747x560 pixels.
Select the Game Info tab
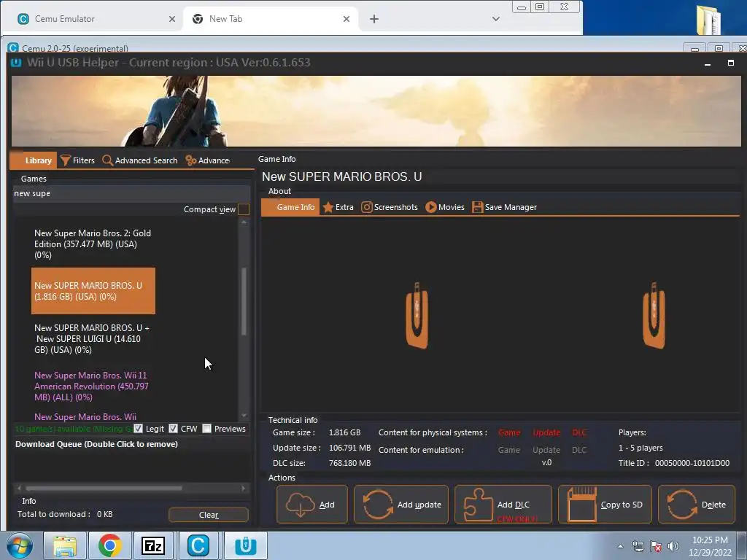click(x=290, y=207)
